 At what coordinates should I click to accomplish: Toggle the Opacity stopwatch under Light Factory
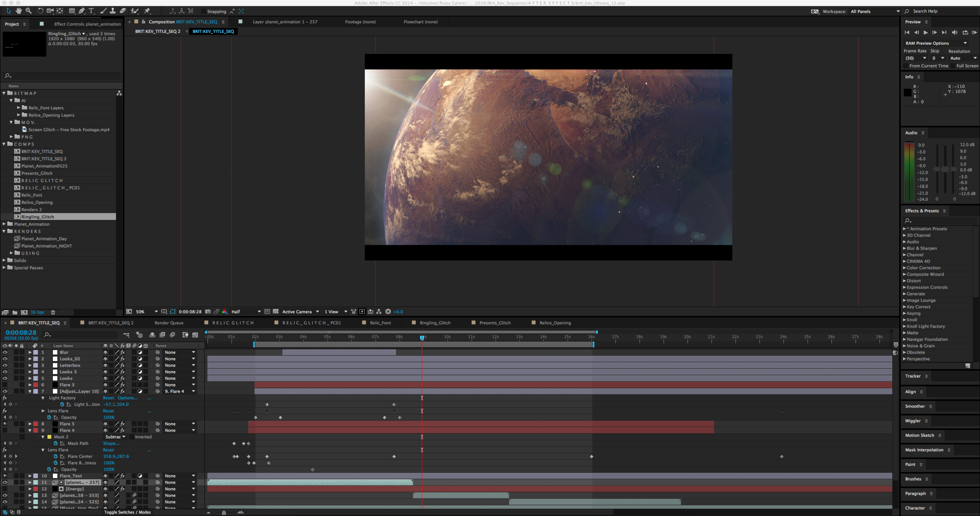point(49,418)
